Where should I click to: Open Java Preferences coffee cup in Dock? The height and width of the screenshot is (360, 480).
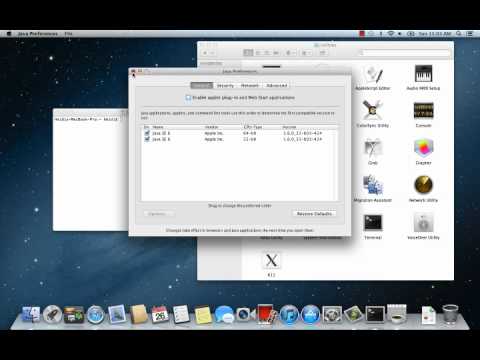coord(397,314)
